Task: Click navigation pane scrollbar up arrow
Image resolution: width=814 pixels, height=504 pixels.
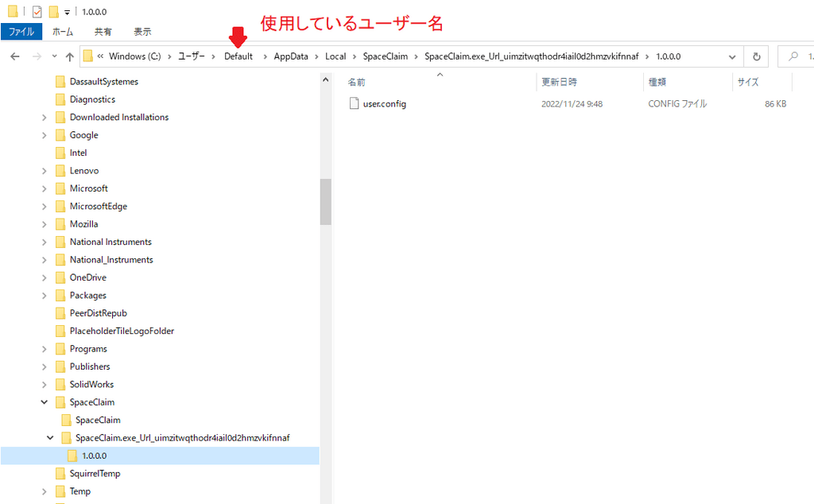Action: [325, 80]
